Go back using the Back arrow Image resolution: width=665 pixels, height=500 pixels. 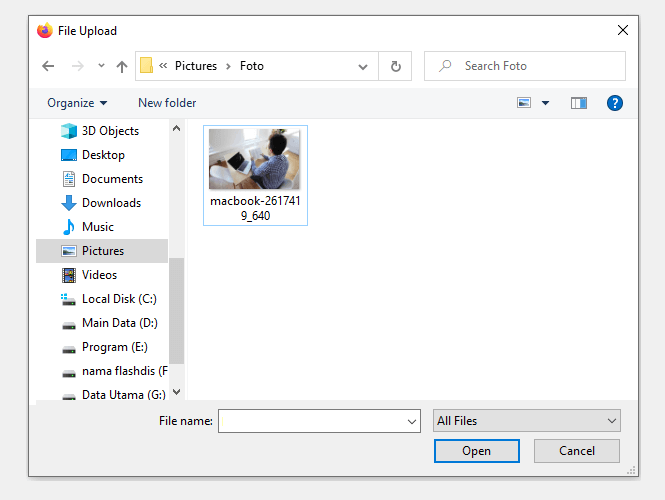[x=48, y=66]
